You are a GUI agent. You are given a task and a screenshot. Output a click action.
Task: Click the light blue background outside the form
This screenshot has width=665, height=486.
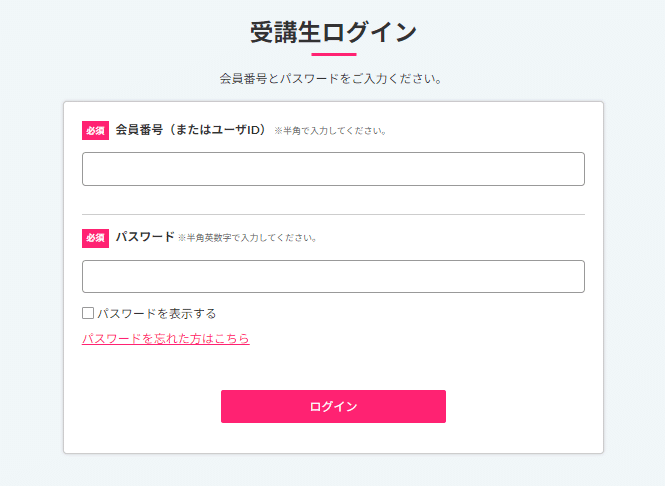point(32,254)
